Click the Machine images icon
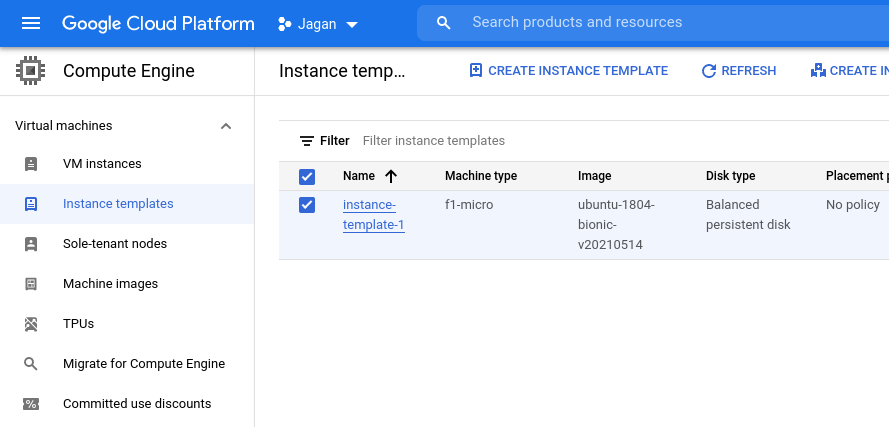The width and height of the screenshot is (889, 427). (31, 284)
